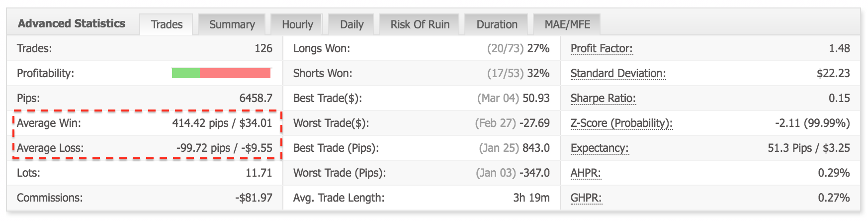Open the Hourly tab

[297, 24]
